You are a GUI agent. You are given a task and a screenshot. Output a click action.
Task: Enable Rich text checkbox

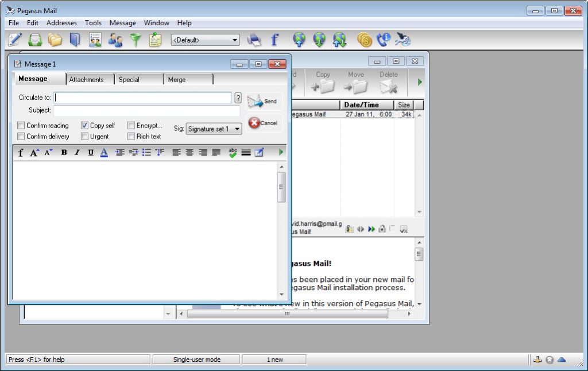pyautogui.click(x=131, y=136)
